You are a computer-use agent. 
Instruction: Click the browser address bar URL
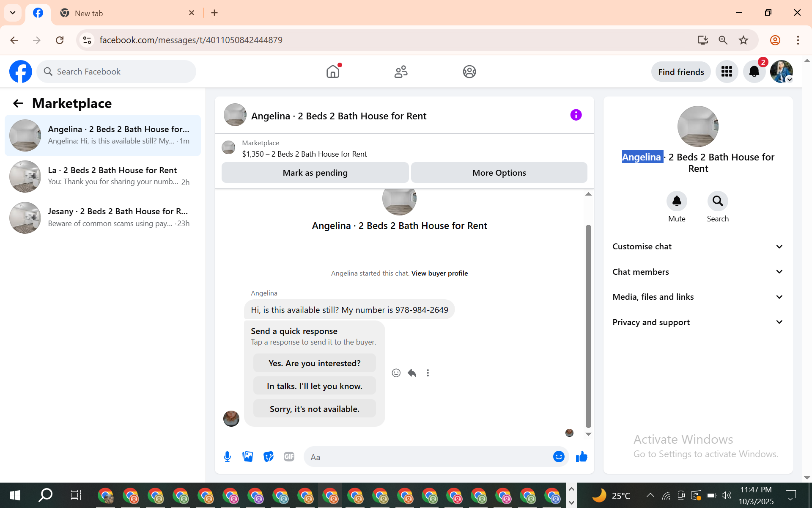pyautogui.click(x=191, y=40)
